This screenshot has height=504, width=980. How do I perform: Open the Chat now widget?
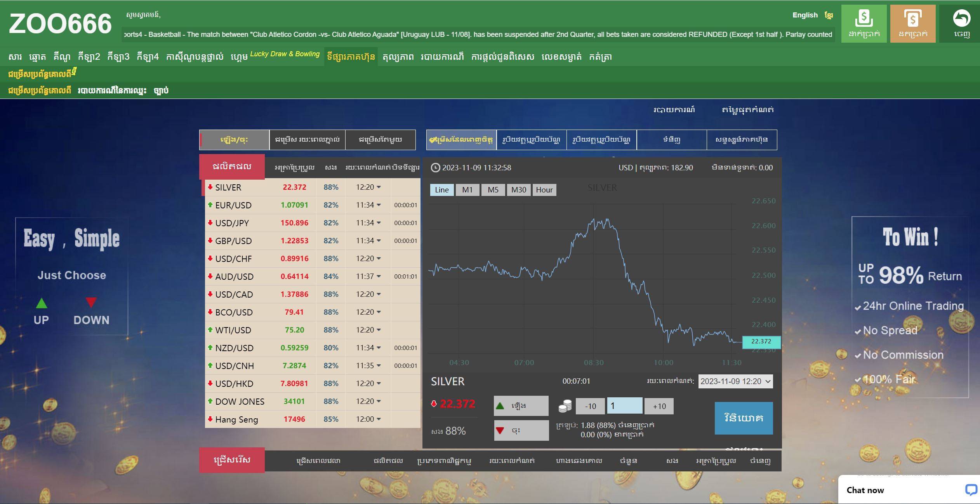click(x=909, y=490)
